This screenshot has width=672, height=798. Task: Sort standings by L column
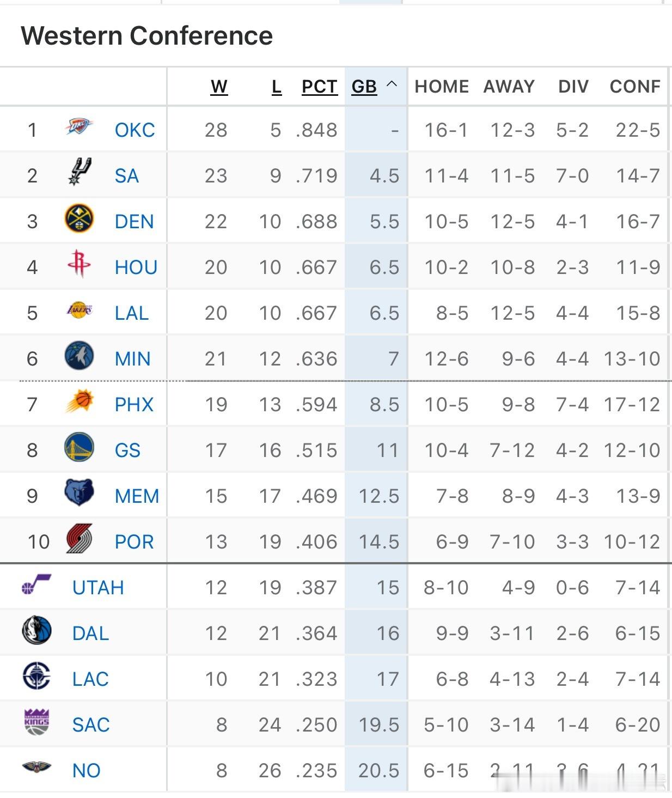click(277, 87)
